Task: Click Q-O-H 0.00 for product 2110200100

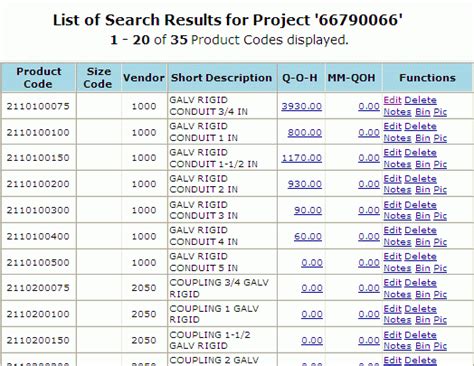Action: (312, 314)
